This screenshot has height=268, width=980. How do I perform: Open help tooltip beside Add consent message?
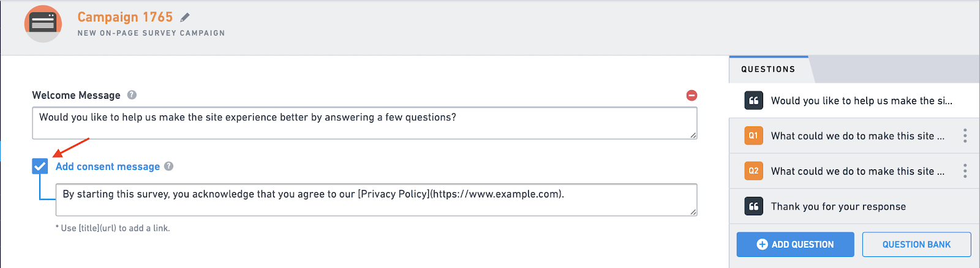point(169,166)
